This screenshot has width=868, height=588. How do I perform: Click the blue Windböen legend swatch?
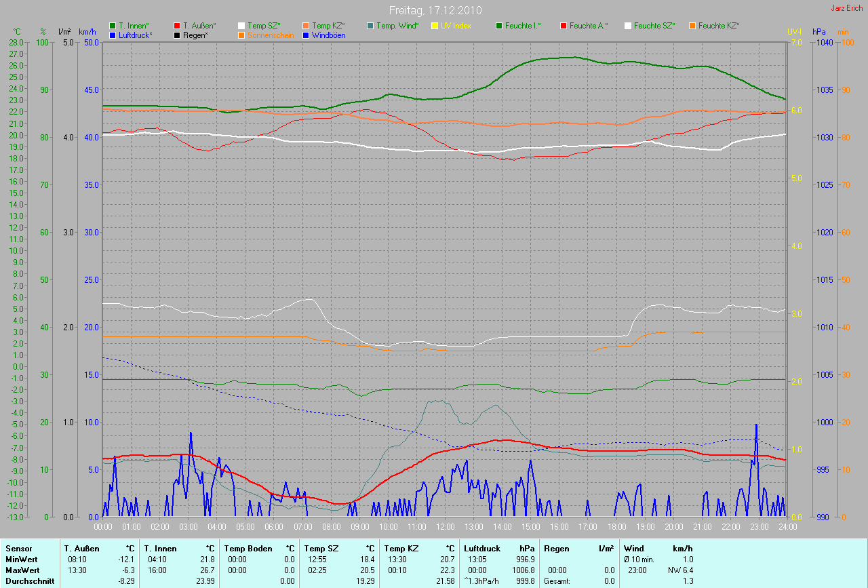(x=305, y=35)
